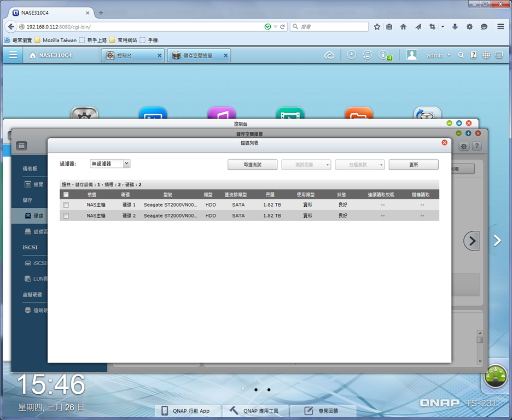The image size is (512, 420).
Task: Click Firefox bookmark star icon
Action: (377, 27)
